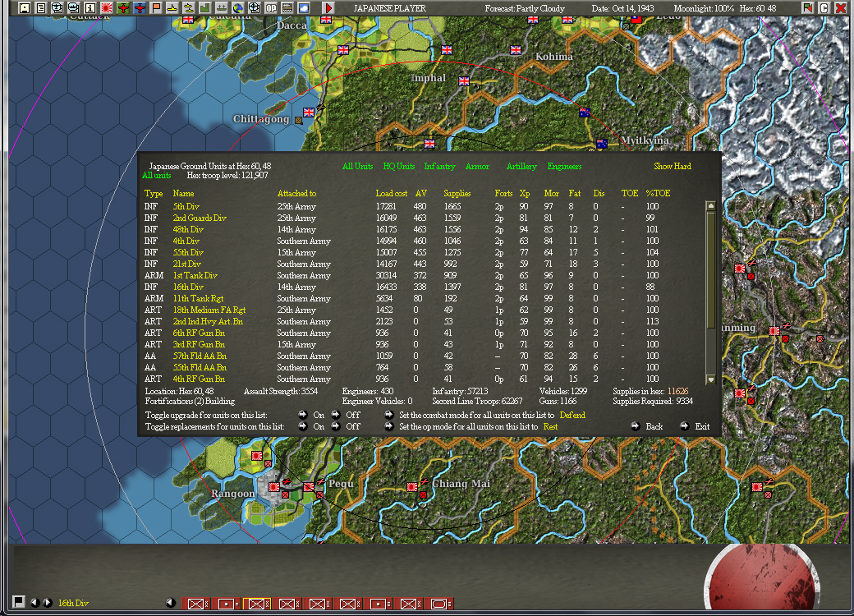Click the left arrow before the unit counter strip
The width and height of the screenshot is (854, 616).
[171, 602]
